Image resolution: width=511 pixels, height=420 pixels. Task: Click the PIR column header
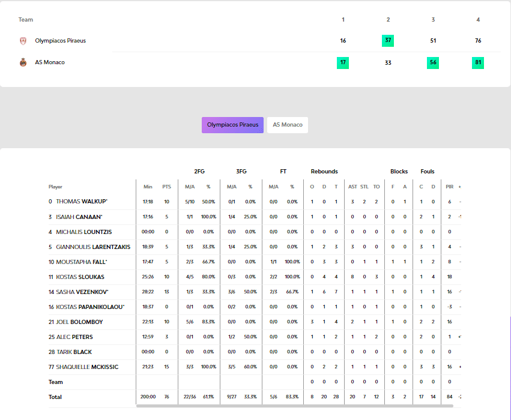[449, 187]
